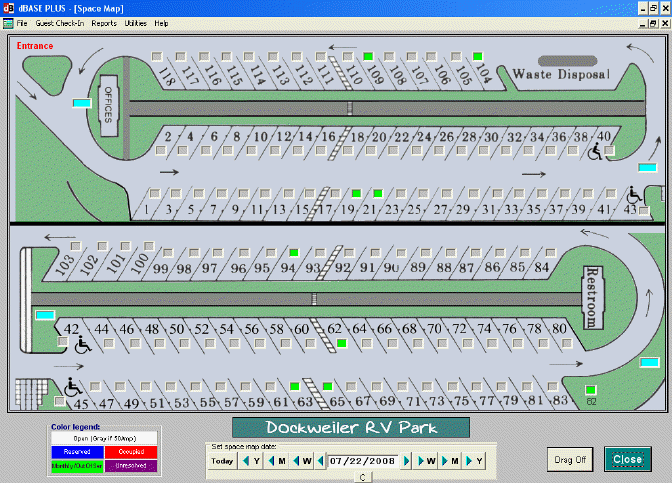Select green status box of space 62
The image size is (672, 483).
pos(342,343)
